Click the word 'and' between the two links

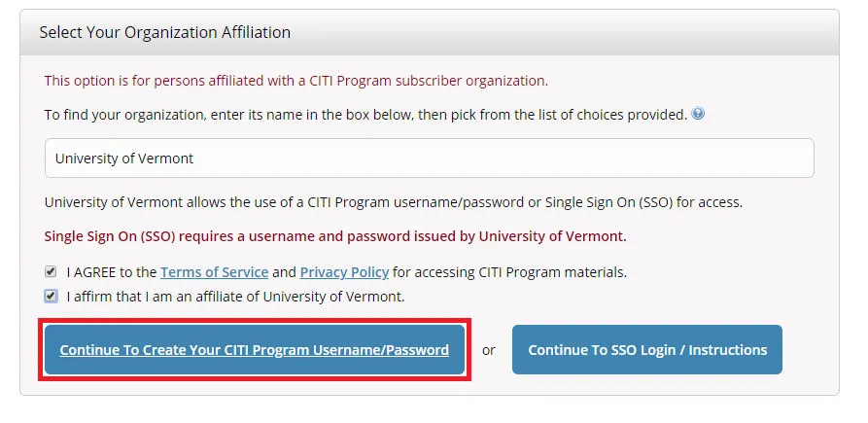coord(283,272)
